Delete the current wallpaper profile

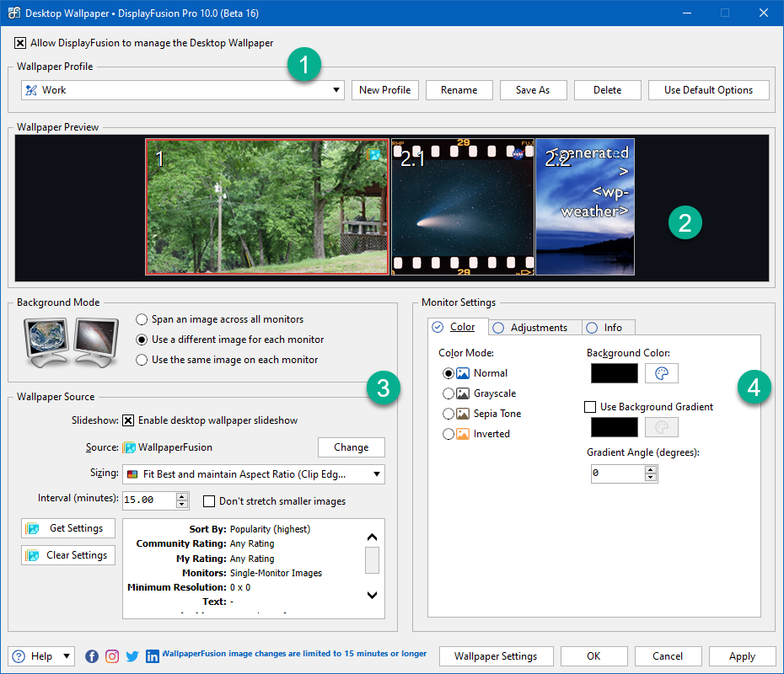pyautogui.click(x=608, y=90)
